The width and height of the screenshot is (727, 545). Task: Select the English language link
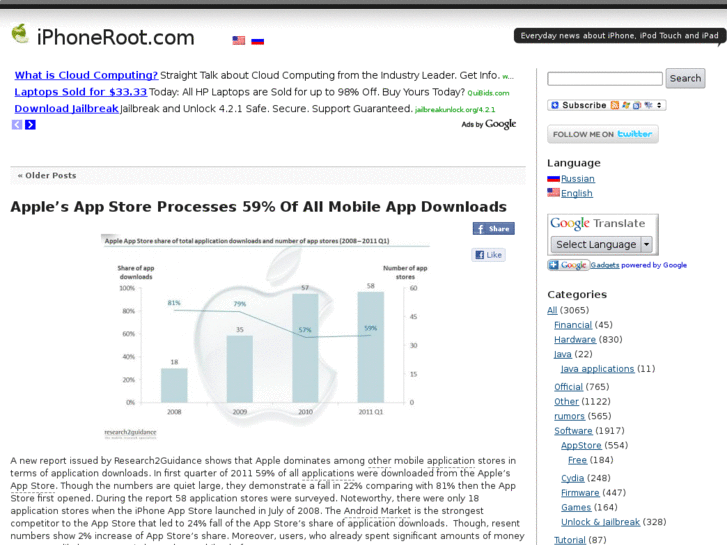click(577, 193)
